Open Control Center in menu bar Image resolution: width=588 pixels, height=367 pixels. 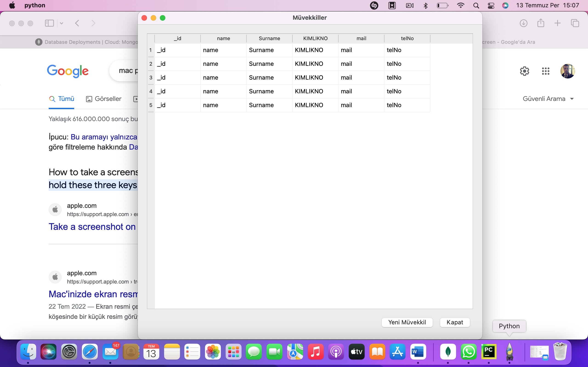click(x=491, y=6)
